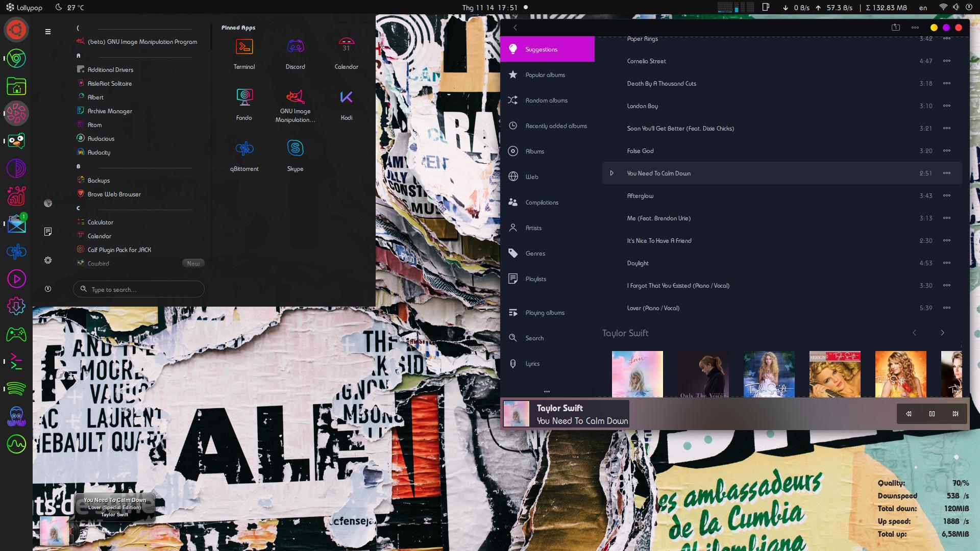
Task: Select the Me (Feat. Brendon Urie) track
Action: coord(782,218)
